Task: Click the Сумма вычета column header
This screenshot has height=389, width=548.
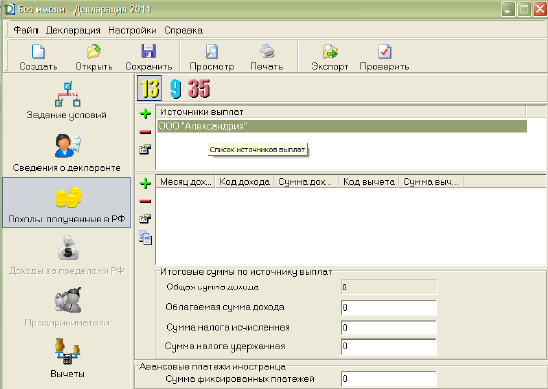Action: (x=431, y=182)
